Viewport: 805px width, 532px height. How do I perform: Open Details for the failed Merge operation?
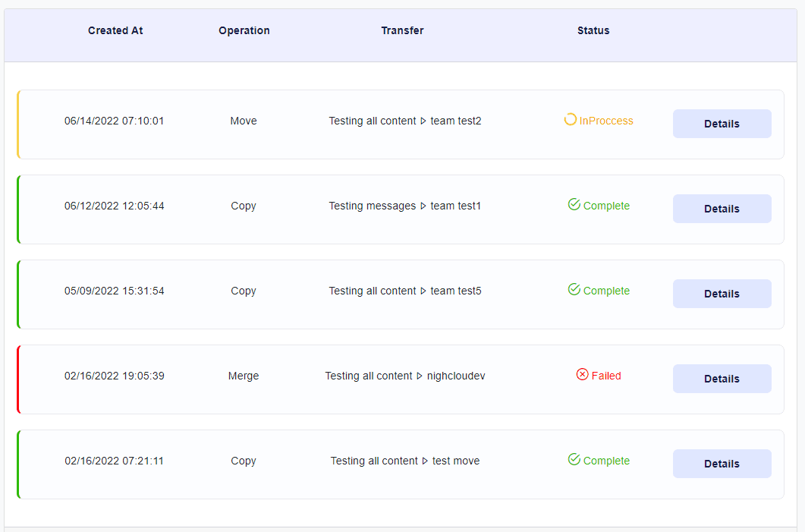point(722,379)
